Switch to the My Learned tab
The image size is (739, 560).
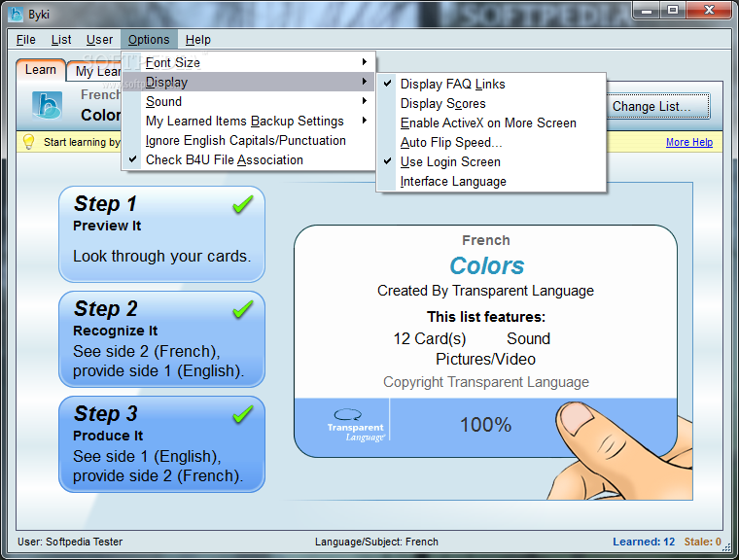point(95,71)
